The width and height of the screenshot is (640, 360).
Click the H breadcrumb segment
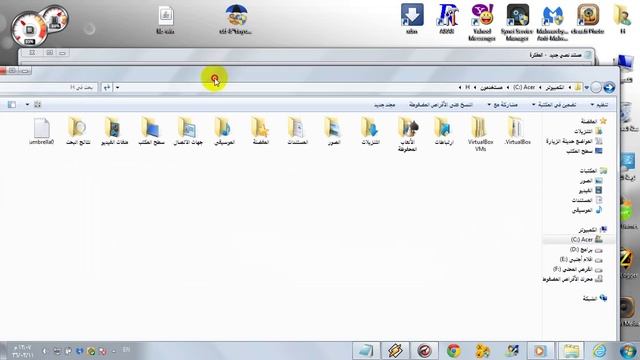tap(468, 87)
